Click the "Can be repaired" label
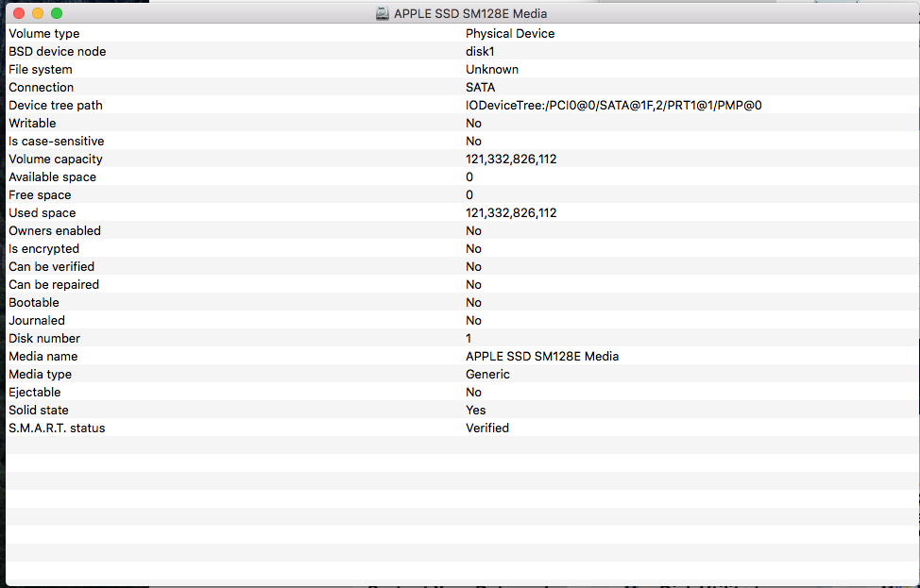920x588 pixels. (54, 285)
